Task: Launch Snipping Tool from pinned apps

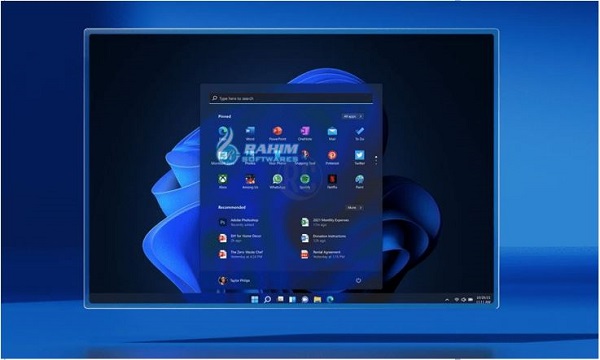Action: (305, 157)
